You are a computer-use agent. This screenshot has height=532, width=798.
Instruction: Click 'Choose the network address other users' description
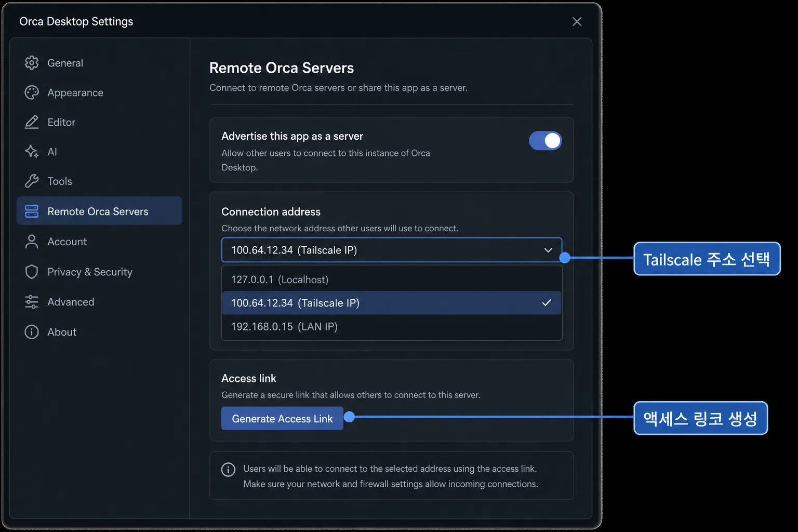pos(340,228)
